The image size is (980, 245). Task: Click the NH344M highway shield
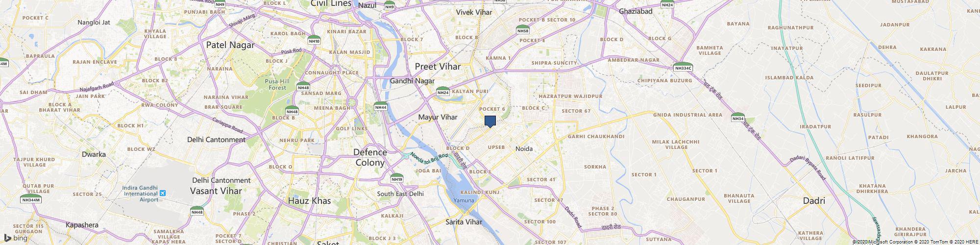[x=31, y=199]
